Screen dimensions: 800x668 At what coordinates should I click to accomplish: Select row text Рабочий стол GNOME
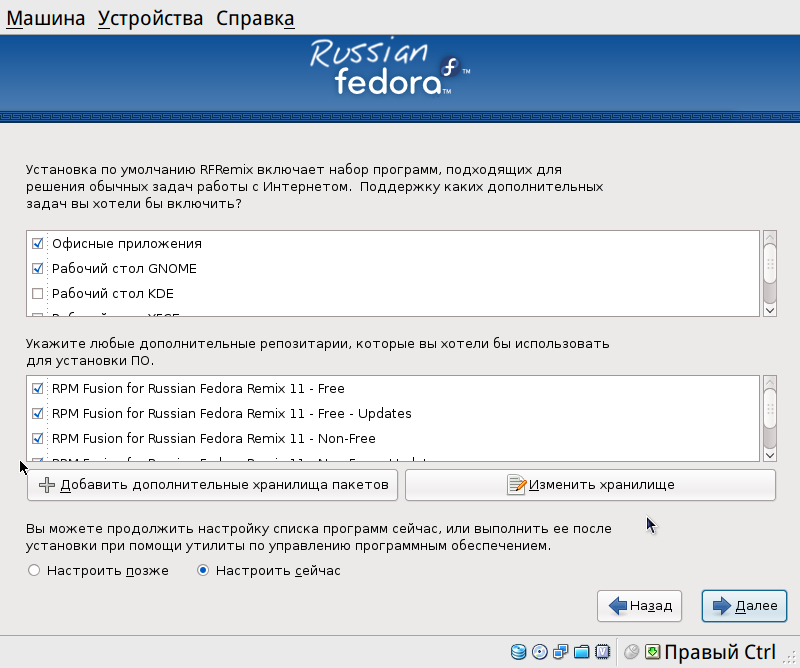(x=124, y=268)
